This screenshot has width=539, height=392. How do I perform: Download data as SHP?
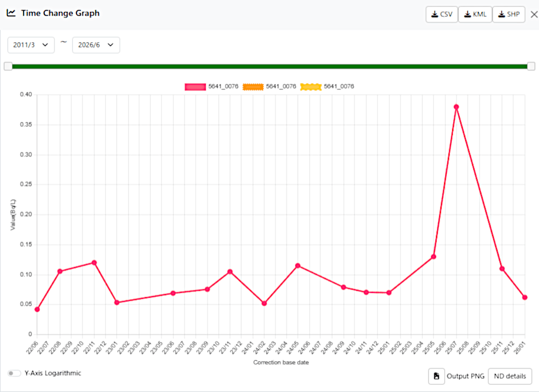point(509,15)
